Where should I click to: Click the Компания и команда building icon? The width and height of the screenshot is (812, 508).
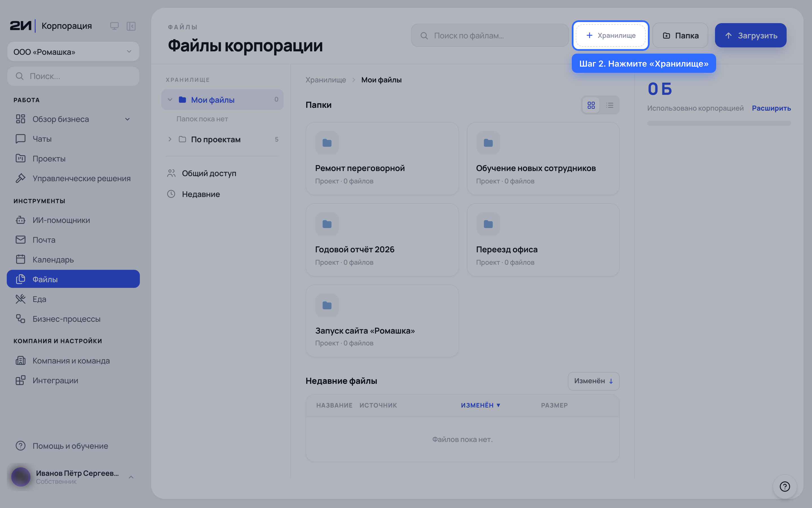[x=21, y=360]
